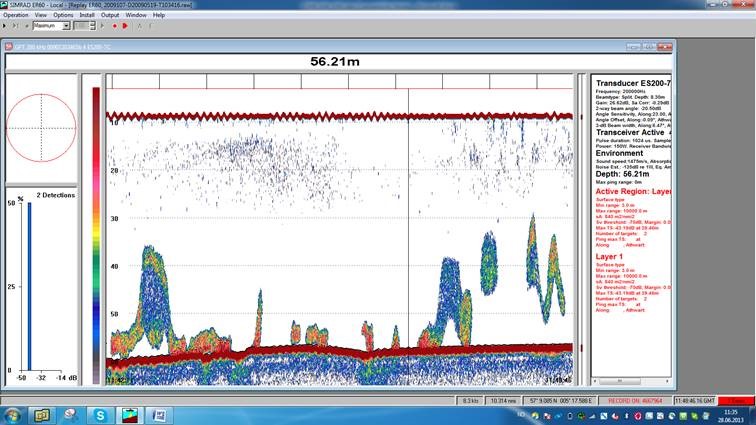The width and height of the screenshot is (756, 425).
Task: Click the red top of colour scale
Action: 96,104
